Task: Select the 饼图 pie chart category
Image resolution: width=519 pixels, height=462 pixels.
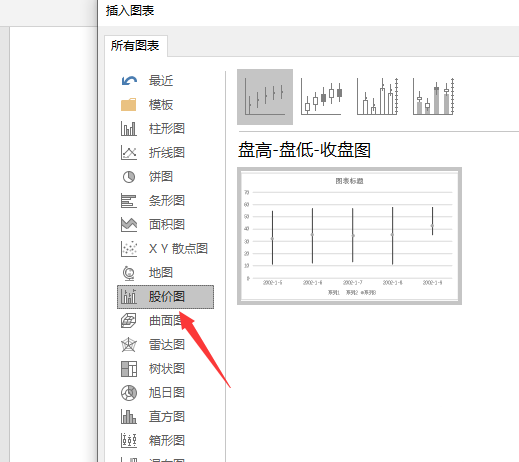Action: tap(165, 177)
